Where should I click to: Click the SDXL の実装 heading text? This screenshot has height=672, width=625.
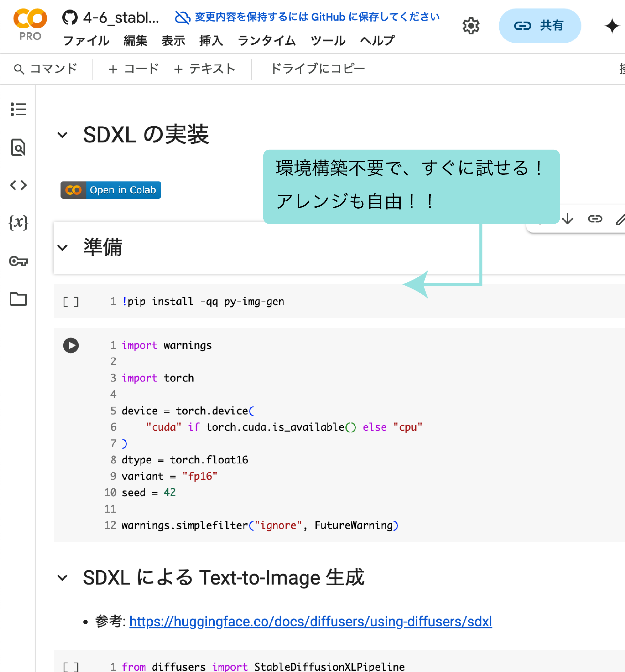146,134
